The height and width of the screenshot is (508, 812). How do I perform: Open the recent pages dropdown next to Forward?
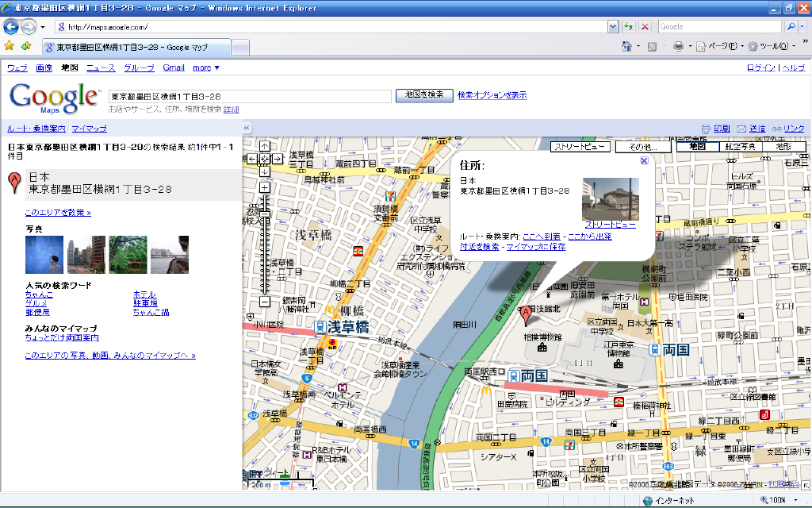(x=43, y=26)
